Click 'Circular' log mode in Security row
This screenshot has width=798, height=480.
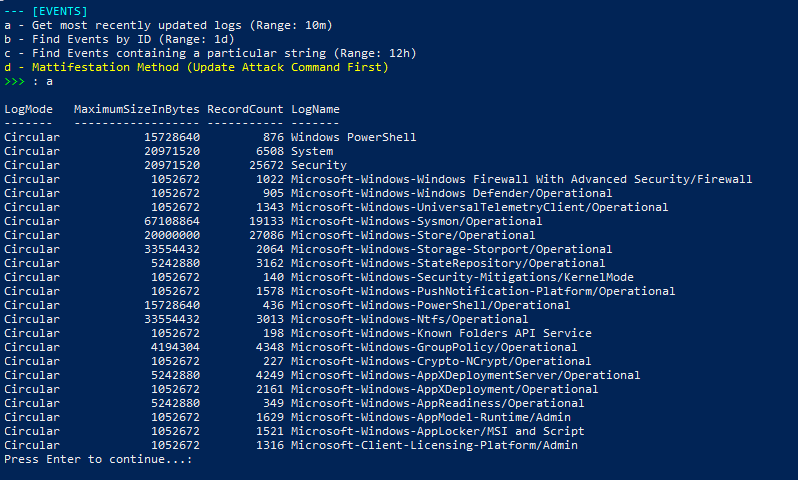pos(32,165)
